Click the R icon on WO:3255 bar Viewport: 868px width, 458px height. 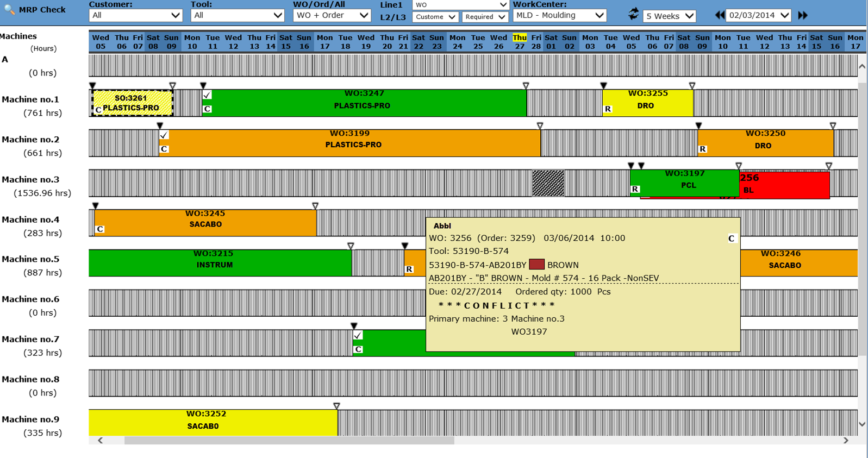coord(608,109)
